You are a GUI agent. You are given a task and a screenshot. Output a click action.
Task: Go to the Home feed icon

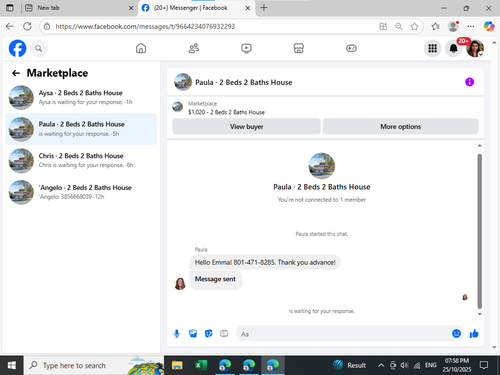tap(141, 48)
